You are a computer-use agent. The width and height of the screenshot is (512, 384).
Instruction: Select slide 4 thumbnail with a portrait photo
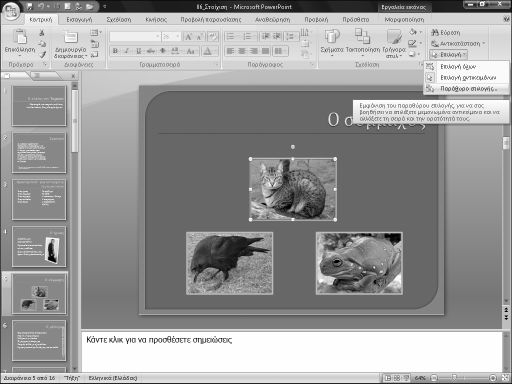point(39,246)
